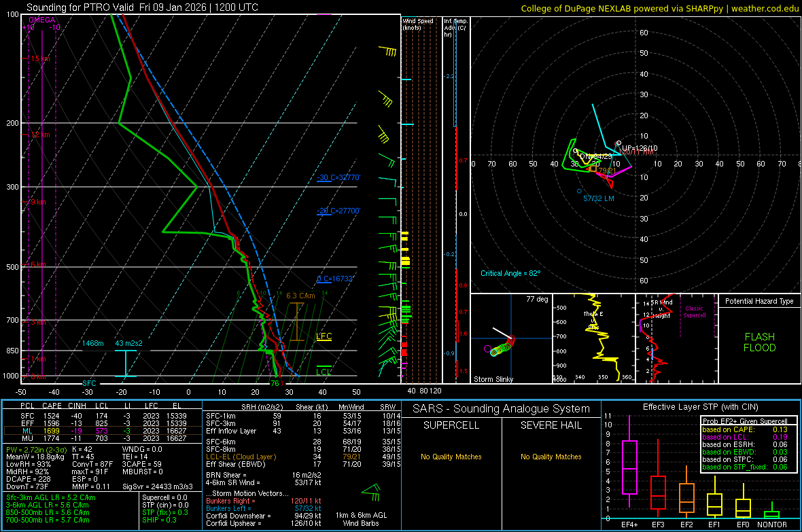This screenshot has width=802, height=532.
Task: Click the -20 C=27700' level label
Action: coord(338,211)
